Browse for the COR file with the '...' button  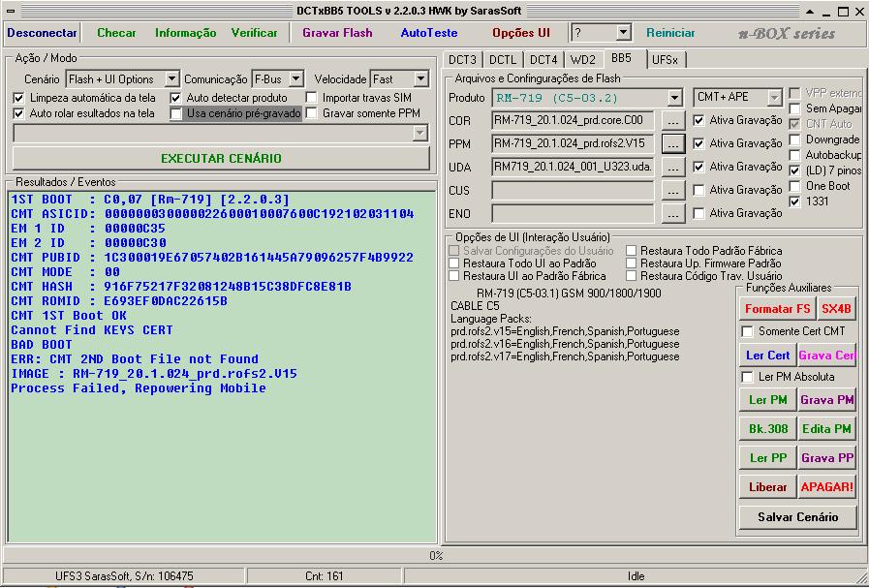point(672,121)
